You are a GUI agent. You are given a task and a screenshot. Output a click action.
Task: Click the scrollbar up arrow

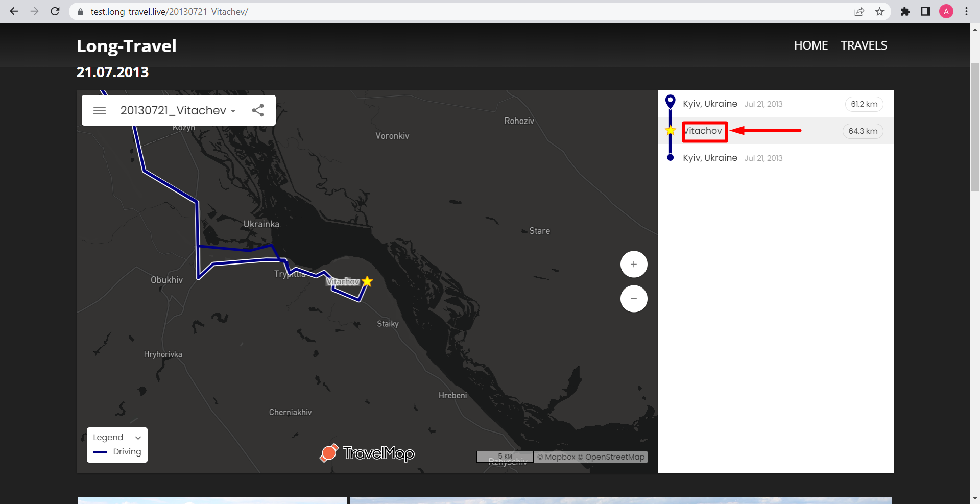pos(975,29)
